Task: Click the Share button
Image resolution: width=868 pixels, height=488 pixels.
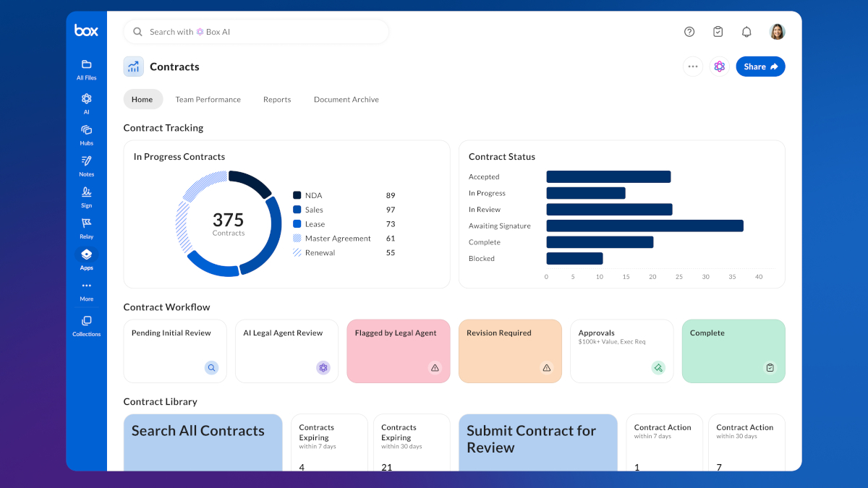Action: point(760,67)
